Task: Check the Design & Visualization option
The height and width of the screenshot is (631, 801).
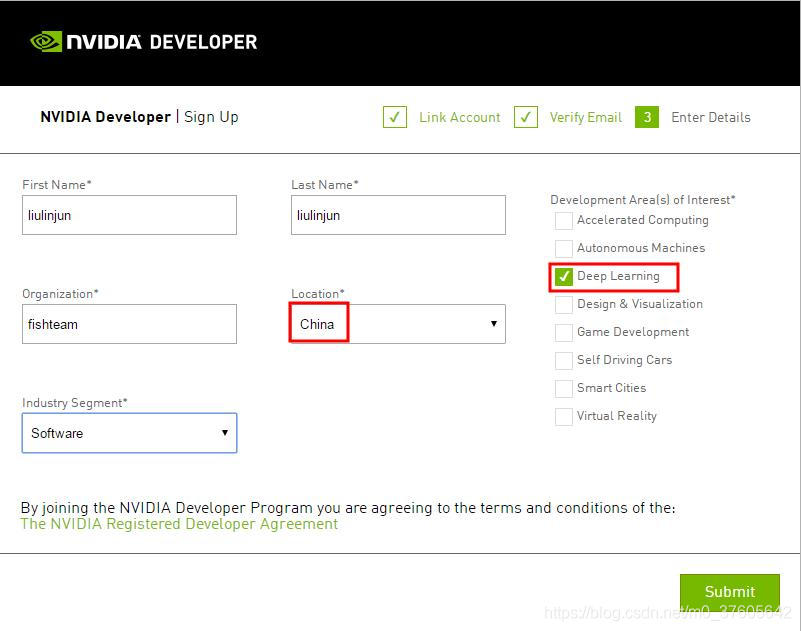Action: (x=563, y=305)
